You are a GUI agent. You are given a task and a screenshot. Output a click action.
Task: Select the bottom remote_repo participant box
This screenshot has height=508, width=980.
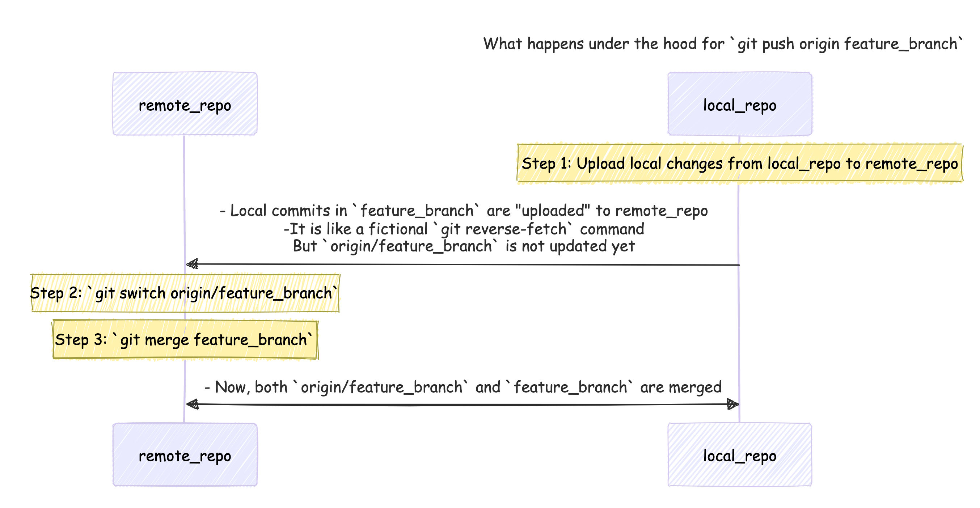pyautogui.click(x=185, y=454)
